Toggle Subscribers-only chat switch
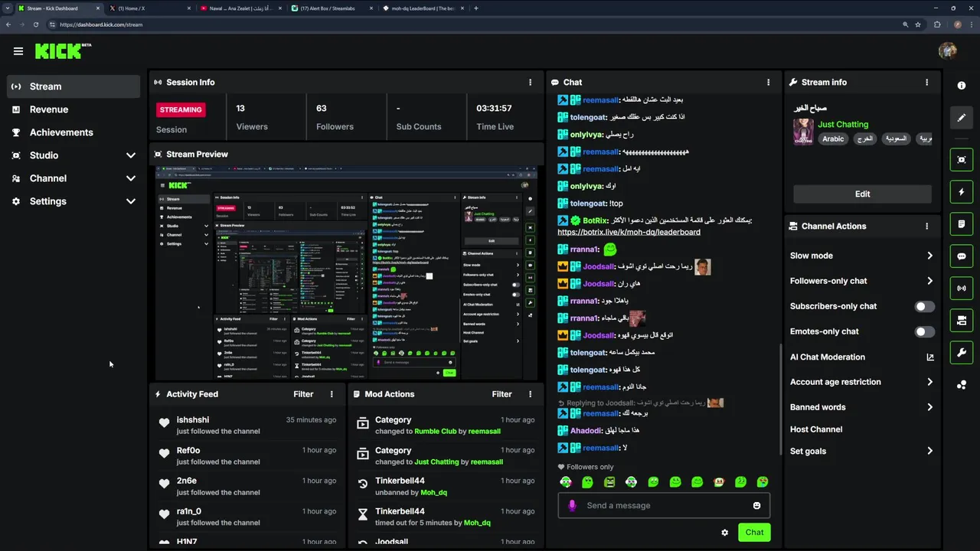980x551 pixels. pos(925,306)
